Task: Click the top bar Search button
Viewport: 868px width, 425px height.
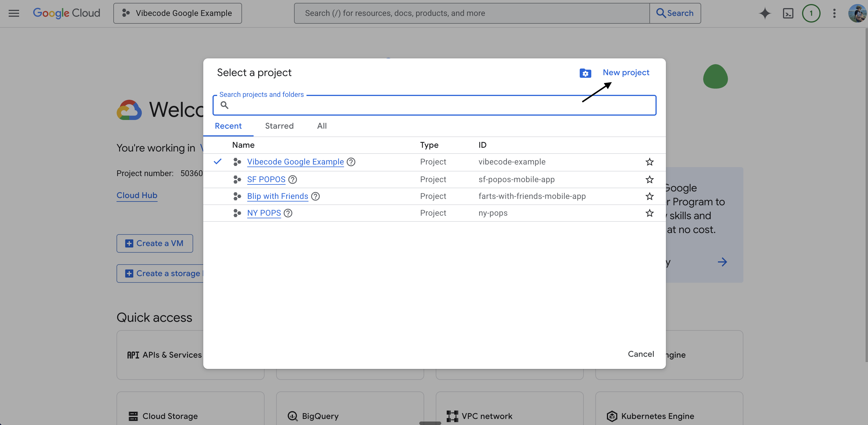Action: point(675,13)
